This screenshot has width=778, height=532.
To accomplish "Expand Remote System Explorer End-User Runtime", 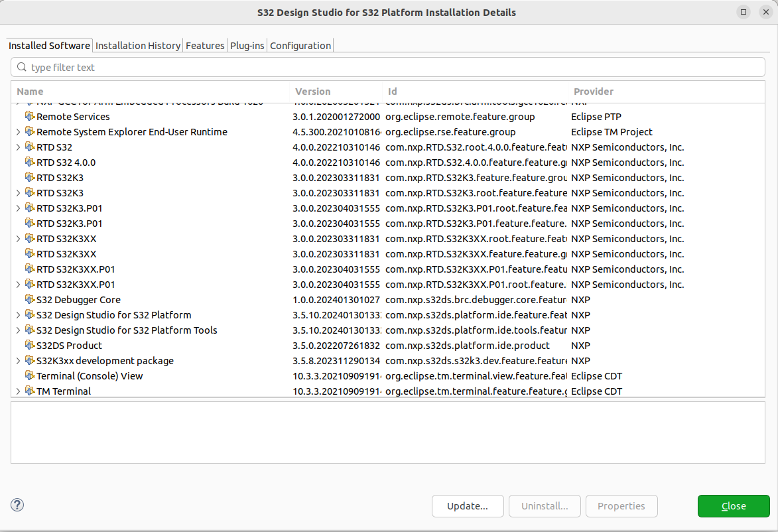I will click(18, 131).
